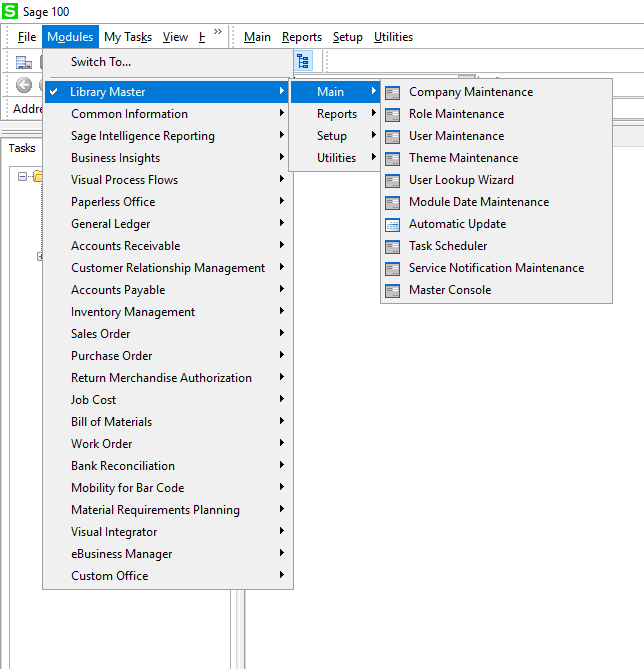Click the tree view toolbar icon
The image size is (644, 669).
point(303,61)
